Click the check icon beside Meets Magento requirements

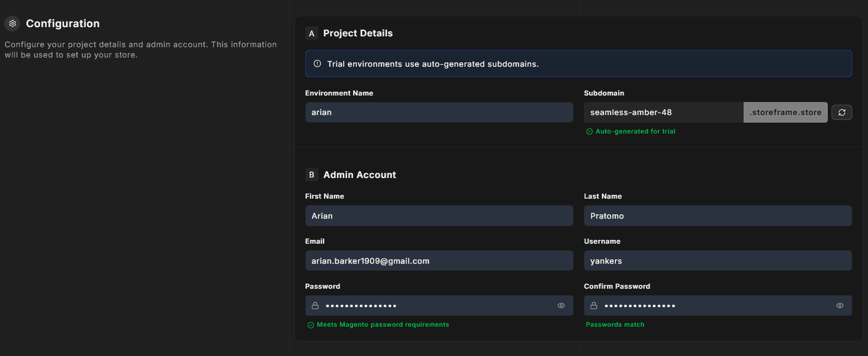pos(311,325)
